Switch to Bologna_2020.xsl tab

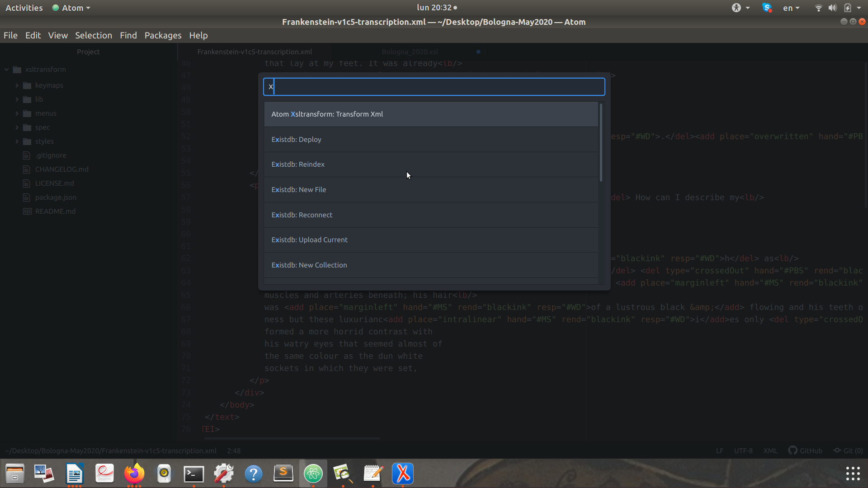point(410,52)
